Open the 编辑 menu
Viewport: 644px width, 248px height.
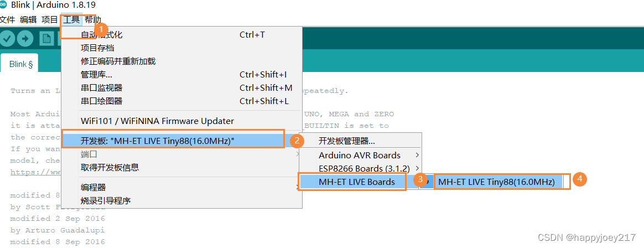[28, 19]
